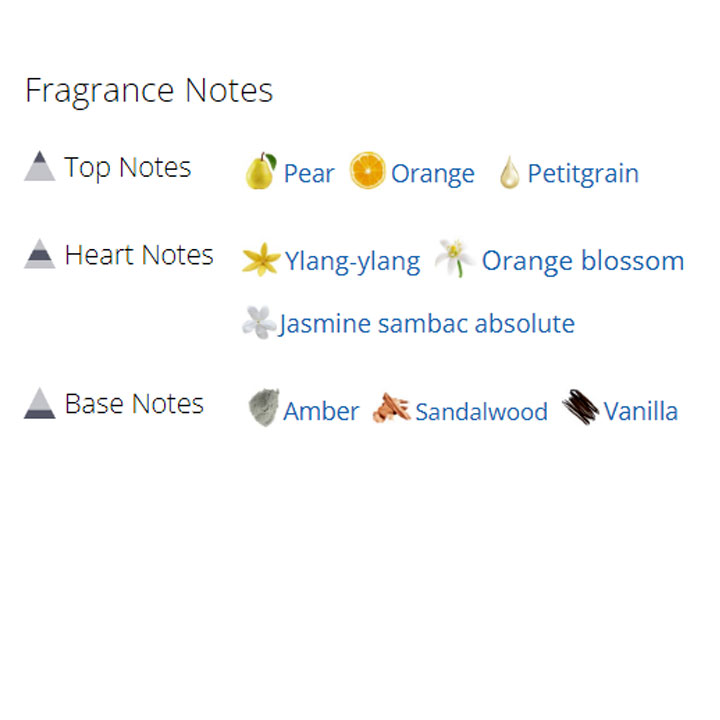Image resolution: width=720 pixels, height=720 pixels.
Task: Click the petitgrain oil drop icon
Action: 509,172
